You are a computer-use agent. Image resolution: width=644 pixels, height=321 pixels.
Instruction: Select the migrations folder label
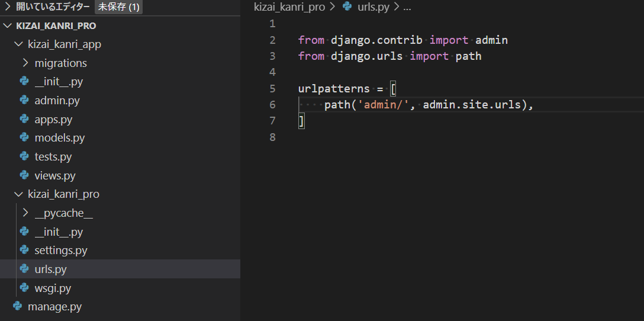coord(61,63)
